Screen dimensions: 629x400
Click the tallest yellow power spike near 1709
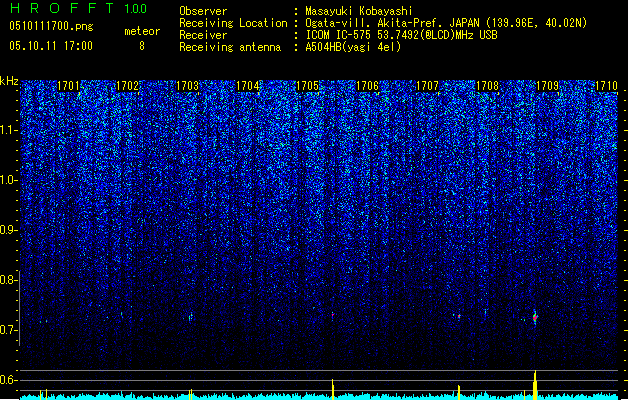point(535,385)
